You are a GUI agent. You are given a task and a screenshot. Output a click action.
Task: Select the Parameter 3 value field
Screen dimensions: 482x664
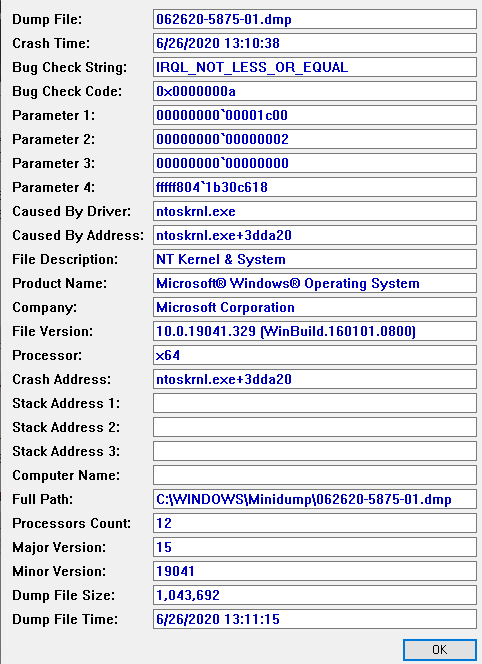pos(315,163)
